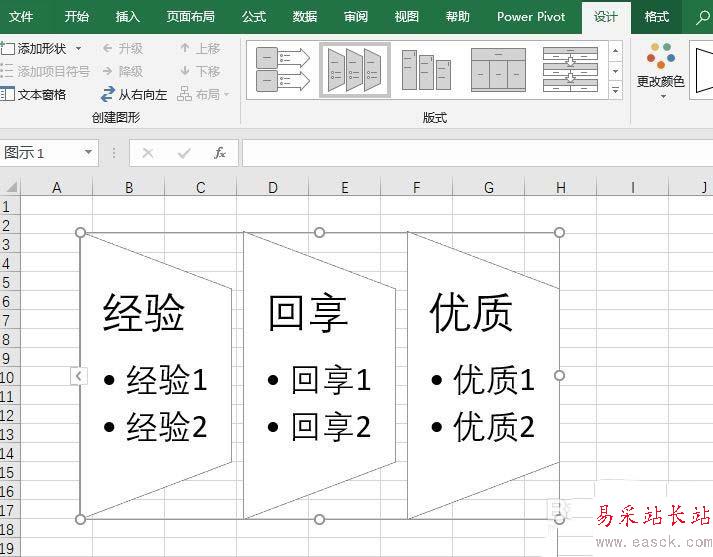Open 更改颜色 change colors menu
This screenshot has height=557, width=713.
pos(660,71)
